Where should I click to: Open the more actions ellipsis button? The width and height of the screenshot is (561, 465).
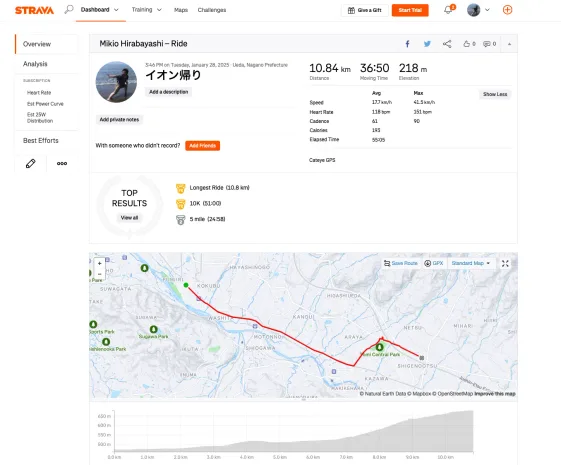pos(62,163)
